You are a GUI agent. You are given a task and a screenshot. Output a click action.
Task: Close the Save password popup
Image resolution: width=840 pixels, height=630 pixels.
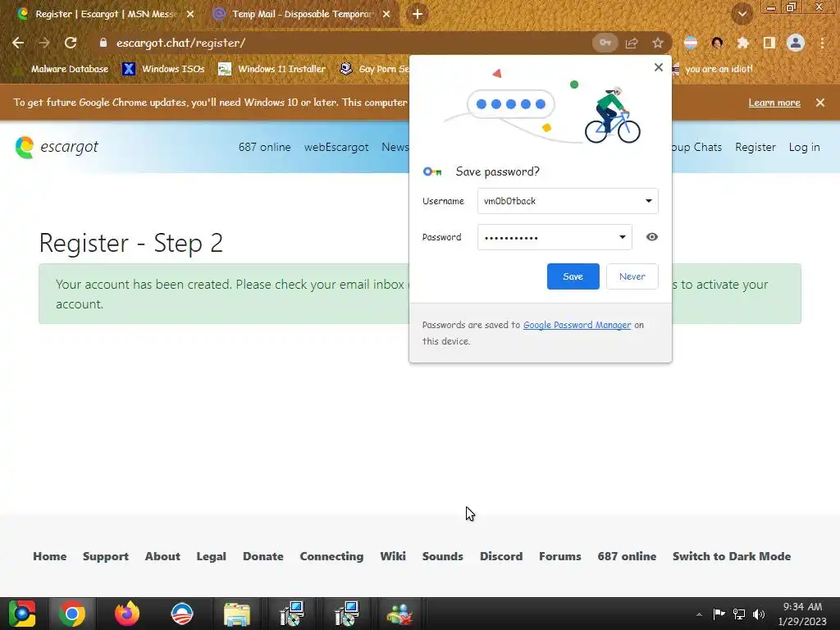(x=659, y=67)
